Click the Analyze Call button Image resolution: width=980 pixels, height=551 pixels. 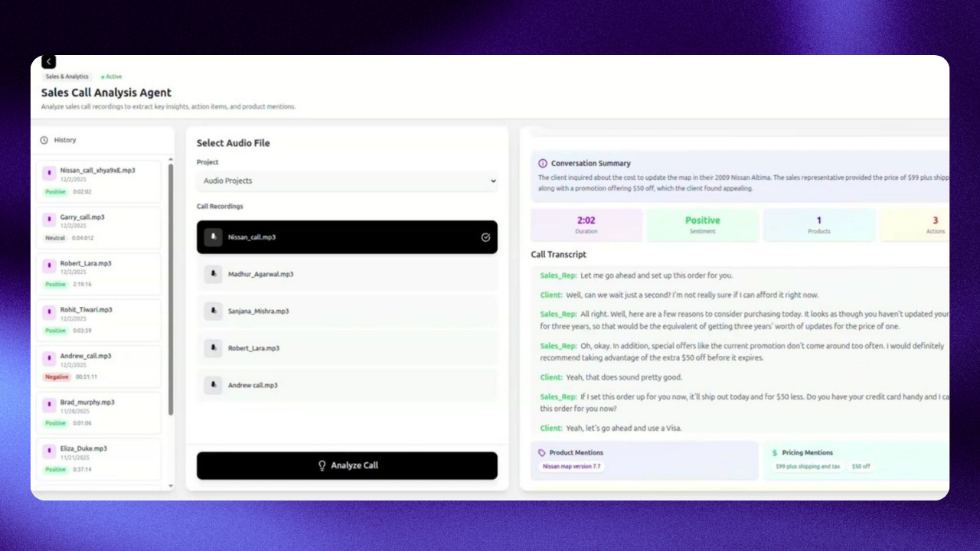[347, 465]
